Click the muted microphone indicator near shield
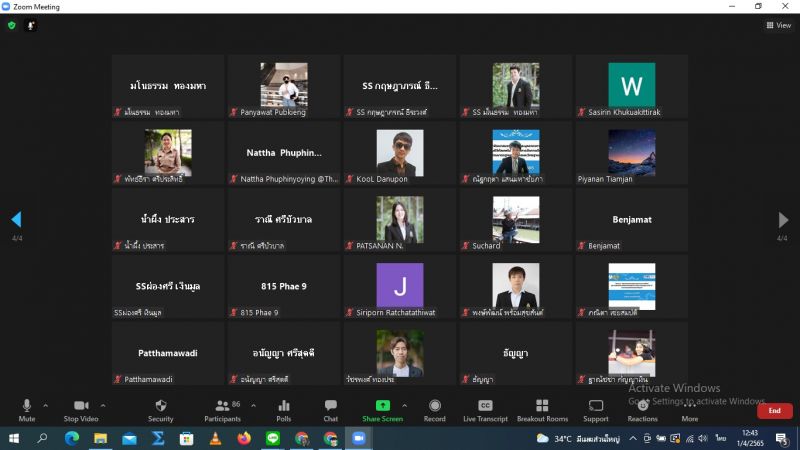Image resolution: width=800 pixels, height=450 pixels. pos(31,25)
